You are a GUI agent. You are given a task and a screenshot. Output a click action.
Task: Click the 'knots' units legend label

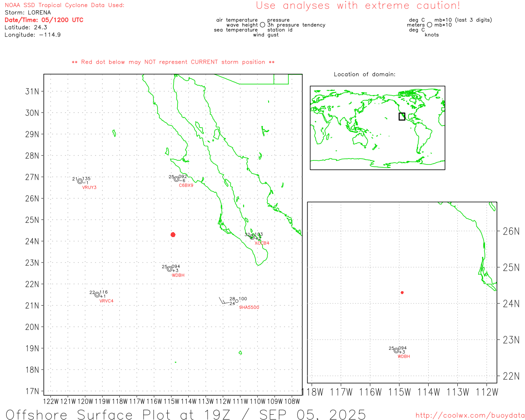click(x=432, y=35)
